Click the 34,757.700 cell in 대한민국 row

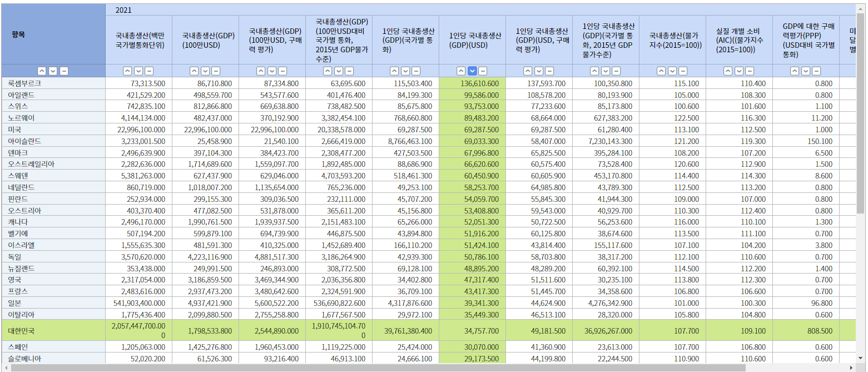(472, 330)
